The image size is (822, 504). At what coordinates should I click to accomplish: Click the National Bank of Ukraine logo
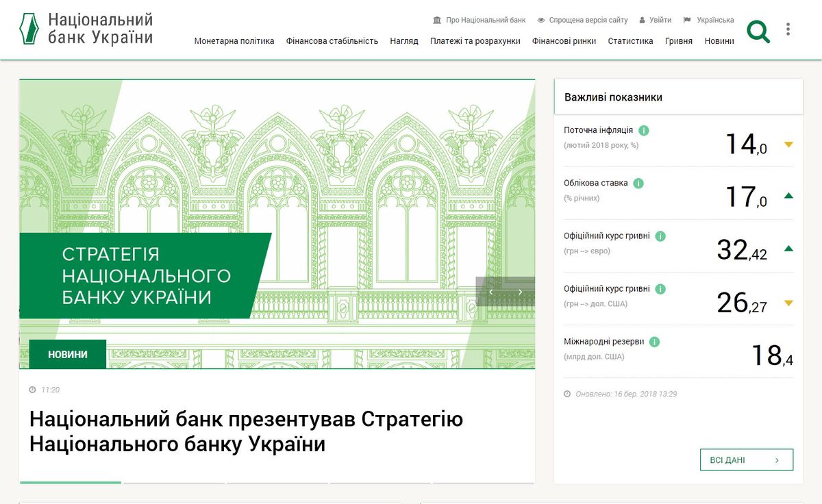tap(86, 29)
